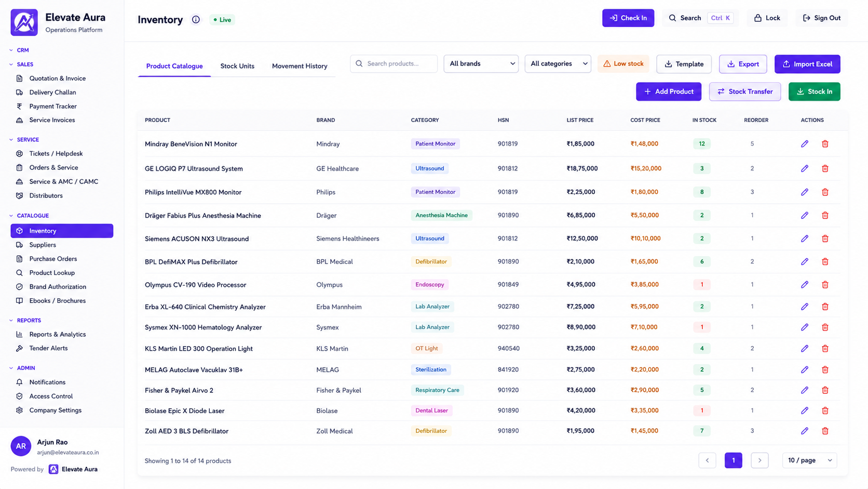Edit Olympus CV-190 Video Processor
Screen dimensions: 868x489
(x=804, y=285)
